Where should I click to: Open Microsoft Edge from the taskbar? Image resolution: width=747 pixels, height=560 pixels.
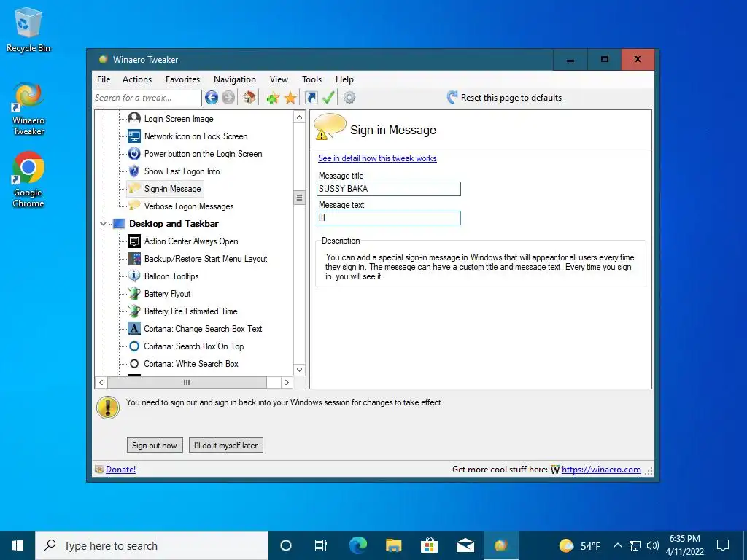[x=357, y=545]
